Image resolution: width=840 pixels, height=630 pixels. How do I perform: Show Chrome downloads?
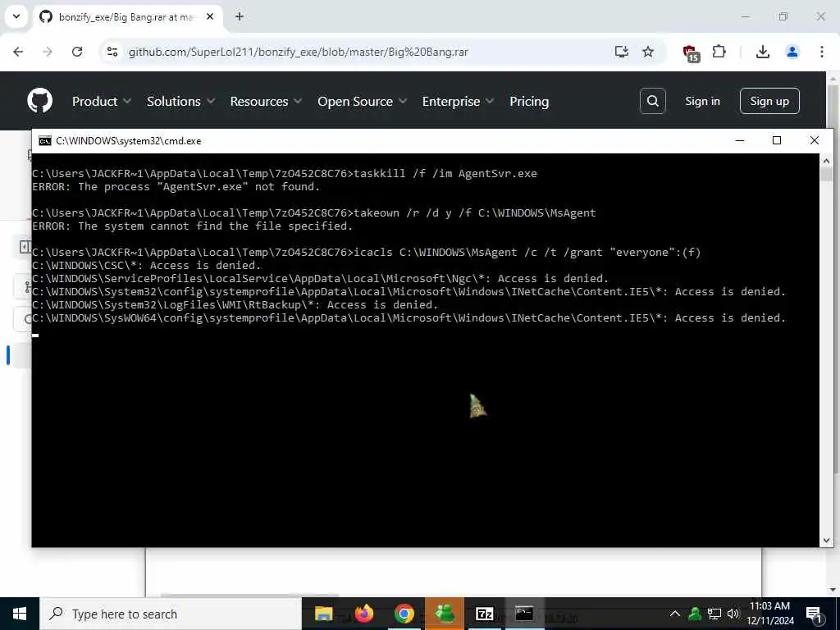point(763,52)
